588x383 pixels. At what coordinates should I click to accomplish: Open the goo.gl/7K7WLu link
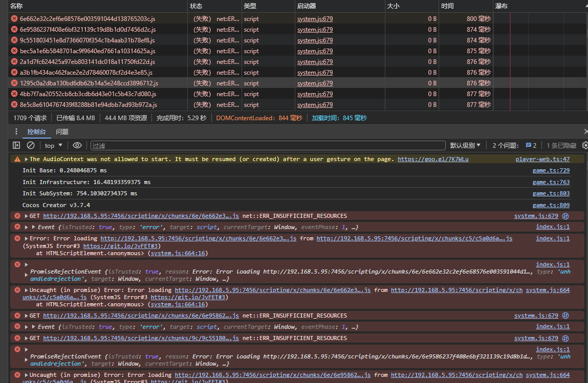433,159
